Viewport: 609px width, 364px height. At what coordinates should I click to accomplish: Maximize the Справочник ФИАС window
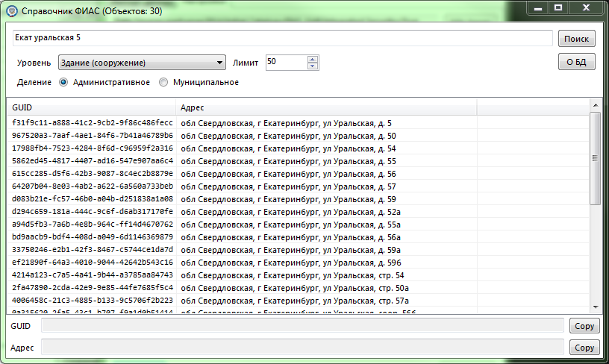coord(558,7)
